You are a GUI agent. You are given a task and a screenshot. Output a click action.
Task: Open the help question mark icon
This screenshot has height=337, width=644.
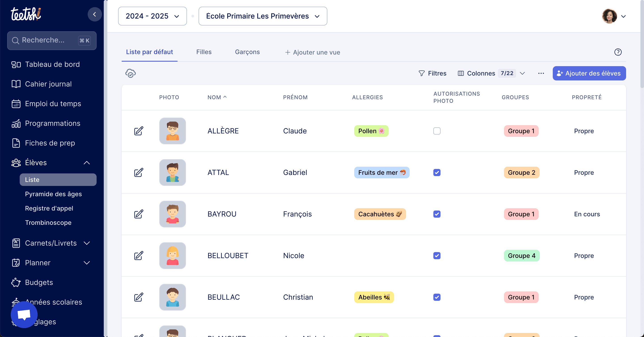click(x=618, y=52)
